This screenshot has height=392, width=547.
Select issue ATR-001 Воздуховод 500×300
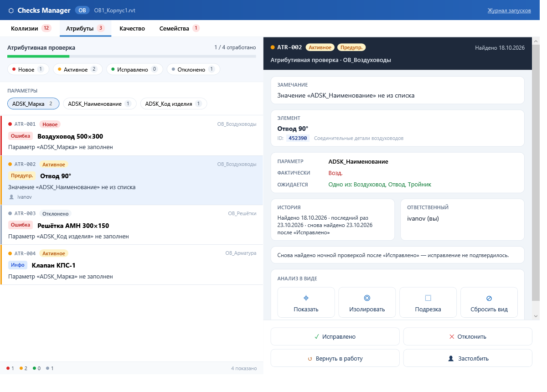[x=132, y=136]
